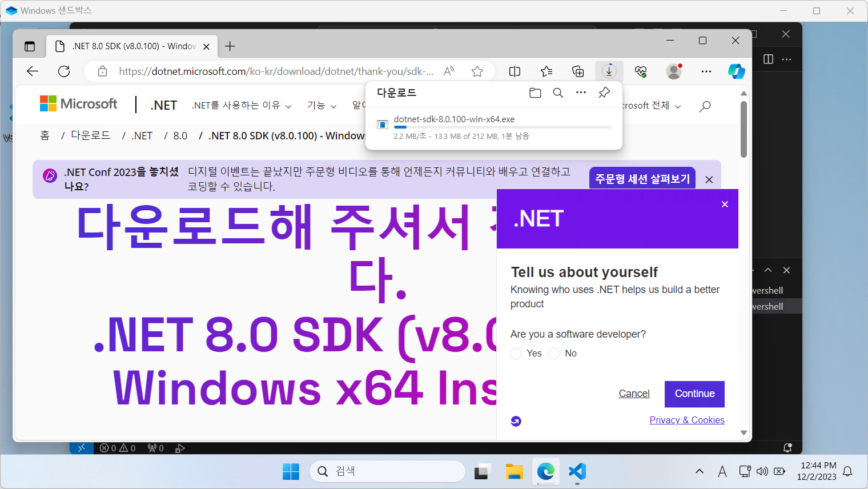Add this page to favorites with the star

tap(477, 71)
